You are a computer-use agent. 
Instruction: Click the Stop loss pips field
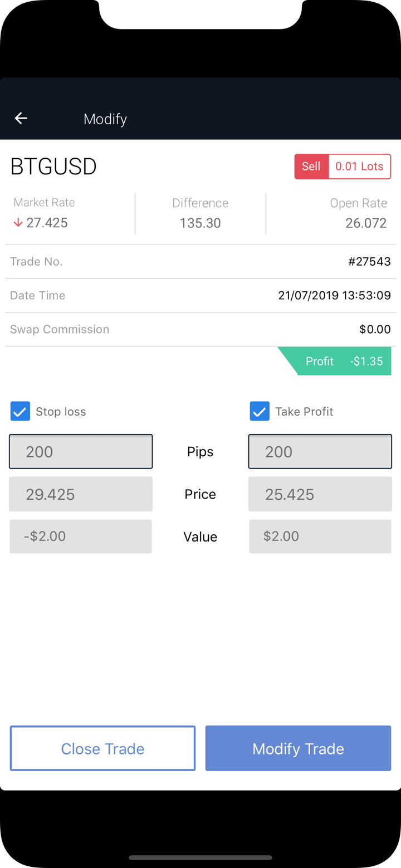(81, 451)
